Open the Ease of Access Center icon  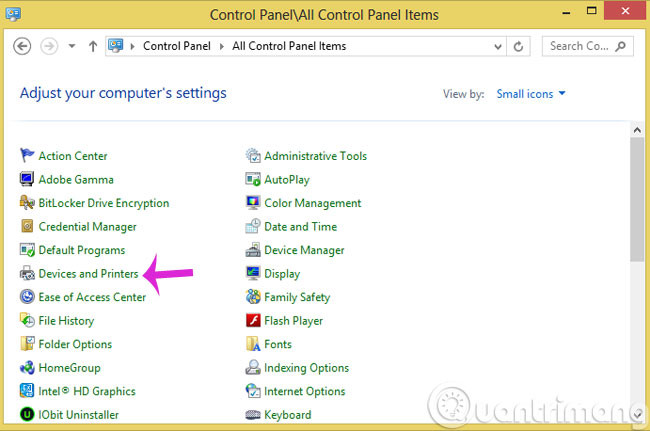coord(27,297)
